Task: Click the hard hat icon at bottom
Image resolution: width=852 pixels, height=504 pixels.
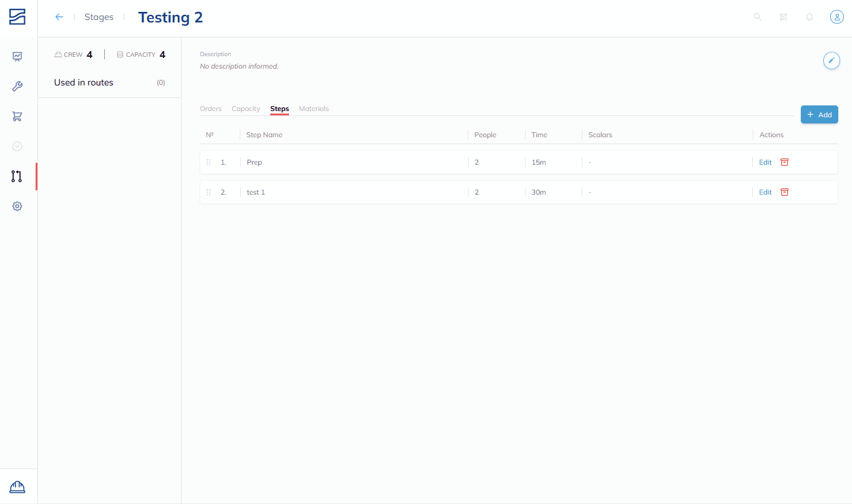Action: click(17, 487)
